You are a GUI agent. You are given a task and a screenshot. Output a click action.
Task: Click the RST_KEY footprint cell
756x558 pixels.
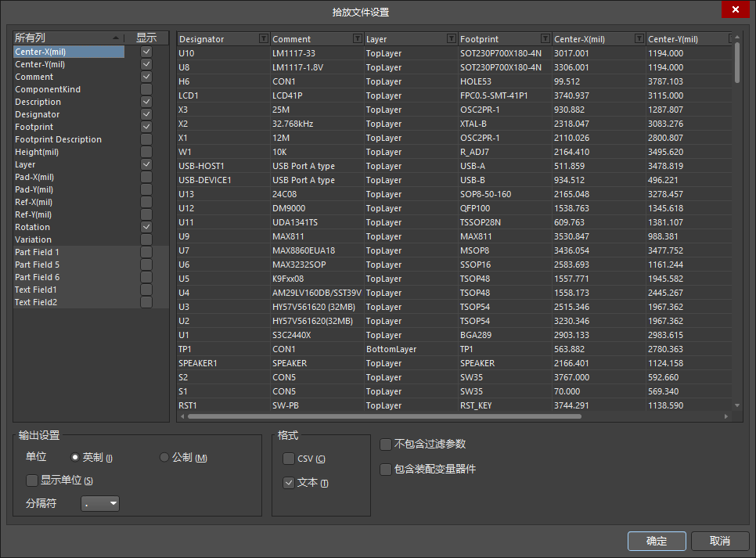(505, 405)
